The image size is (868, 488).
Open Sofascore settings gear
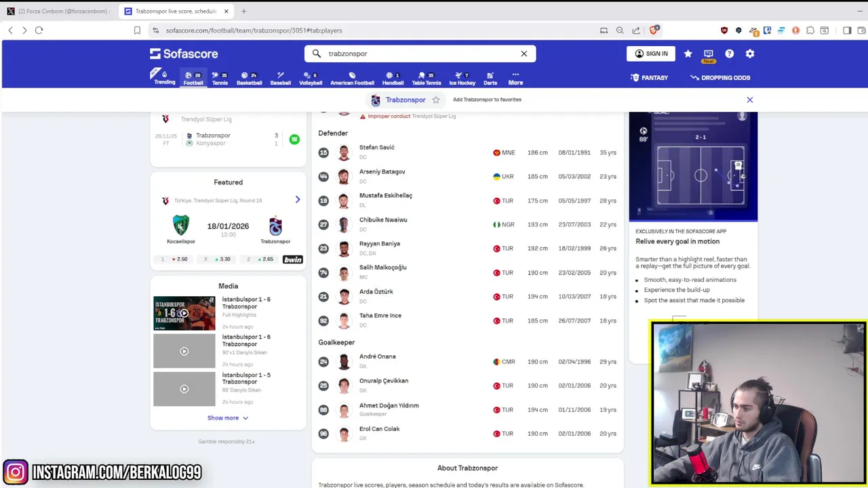tap(750, 54)
